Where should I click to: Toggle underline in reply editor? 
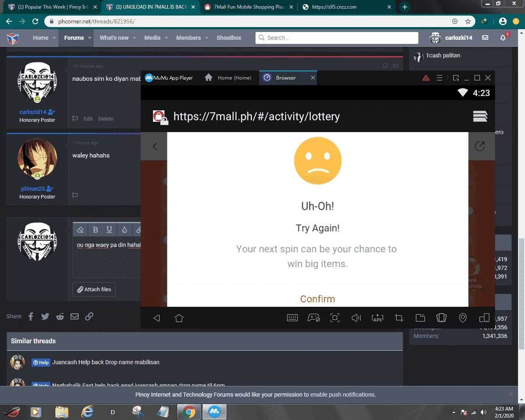[109, 230]
